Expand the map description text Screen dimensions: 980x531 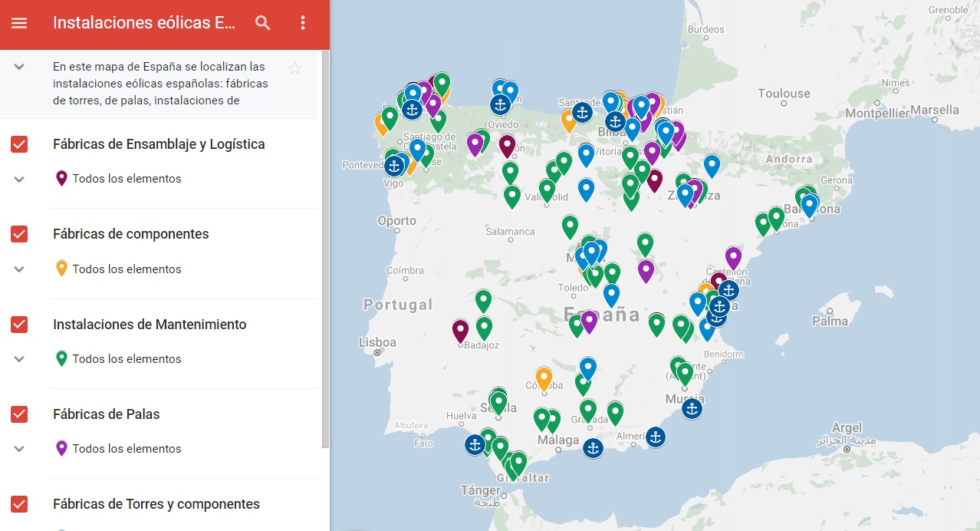pyautogui.click(x=19, y=67)
